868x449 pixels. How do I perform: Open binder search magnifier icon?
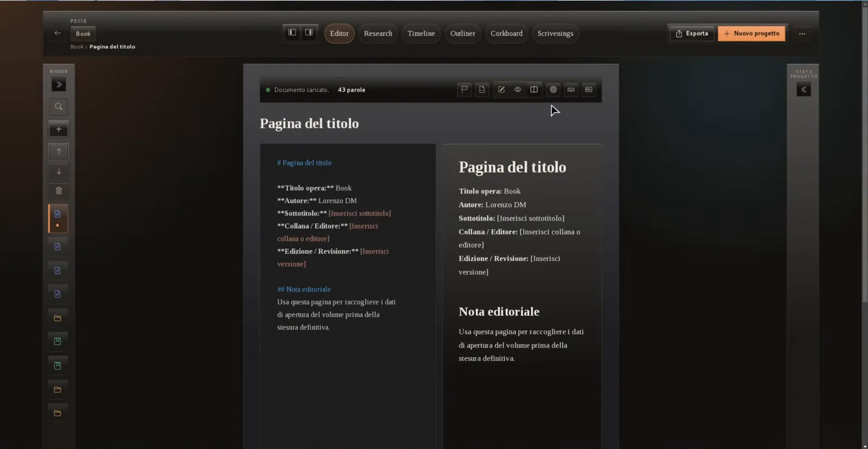[59, 107]
